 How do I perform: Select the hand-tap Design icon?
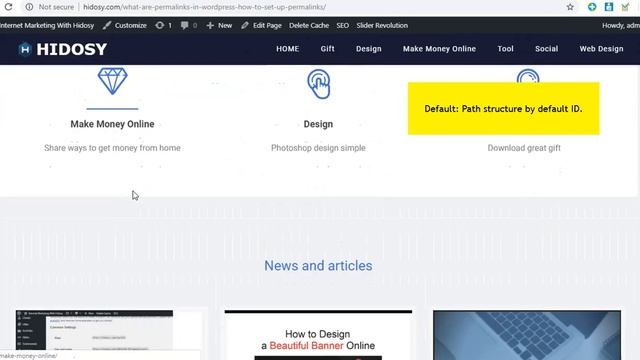pyautogui.click(x=319, y=84)
